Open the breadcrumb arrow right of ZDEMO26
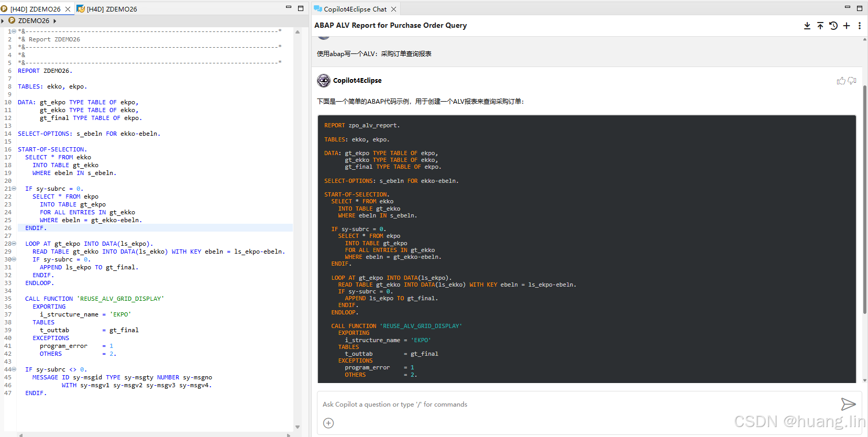Screen dimensions: 868x437 click(54, 21)
